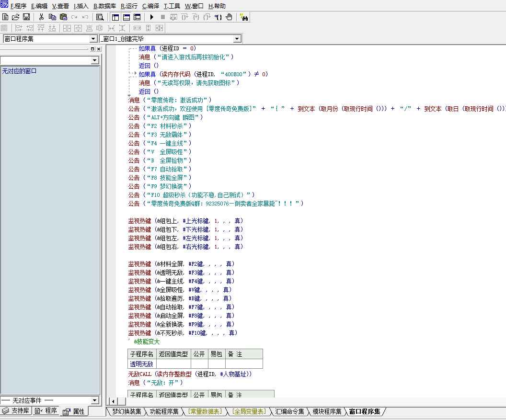Screen dimensions: 506x420
Task: Switch to the 程序 panel tab
Action: pos(46,410)
